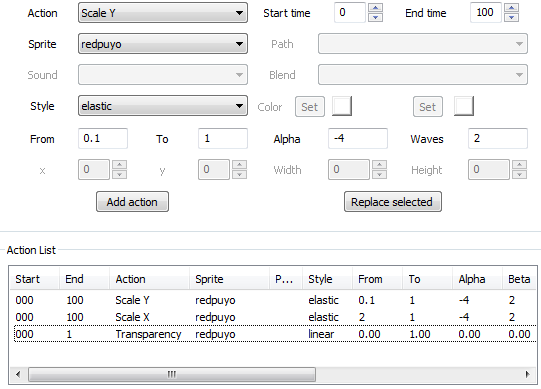This screenshot has height=389, width=541.
Task: Click the From column header
Action: coord(377,279)
